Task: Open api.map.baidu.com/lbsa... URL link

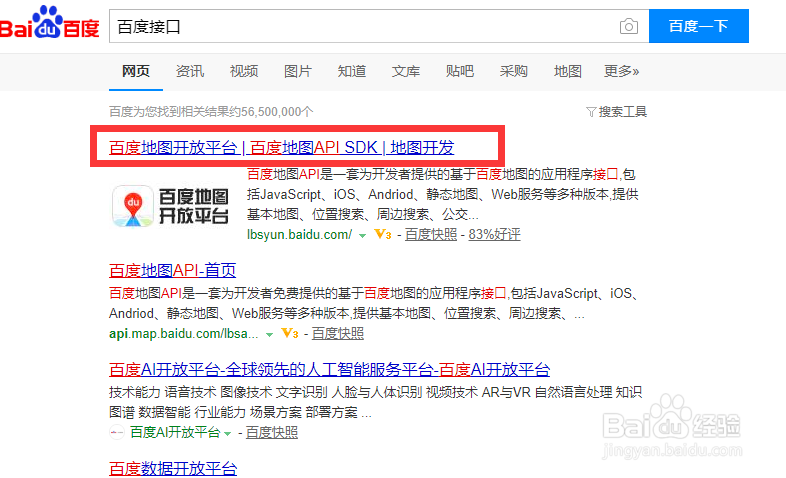Action: click(x=183, y=334)
